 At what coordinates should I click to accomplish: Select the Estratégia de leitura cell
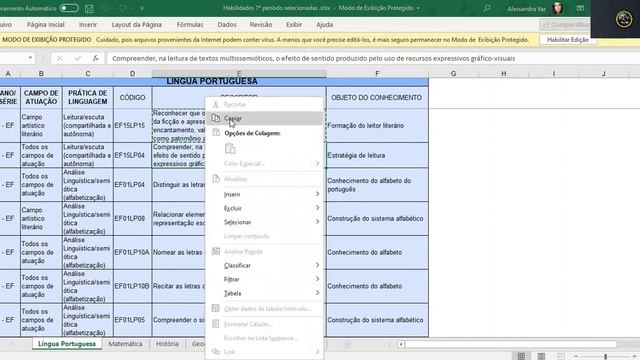(377, 155)
